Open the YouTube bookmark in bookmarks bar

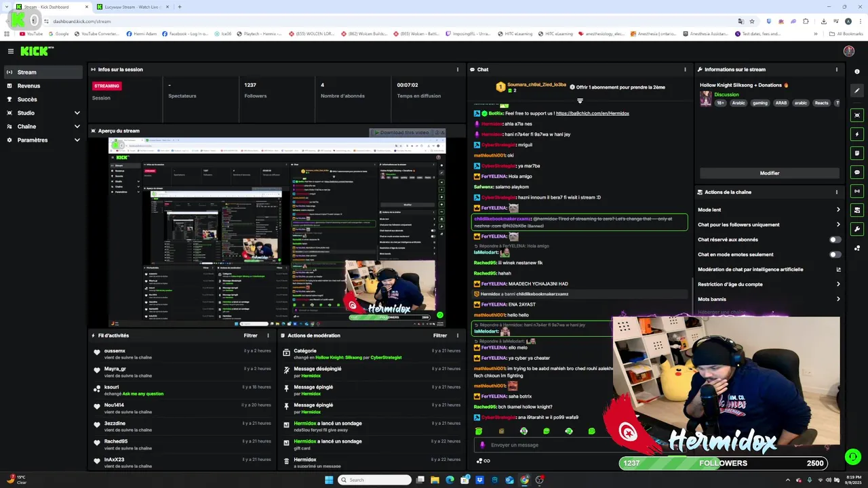[31, 33]
